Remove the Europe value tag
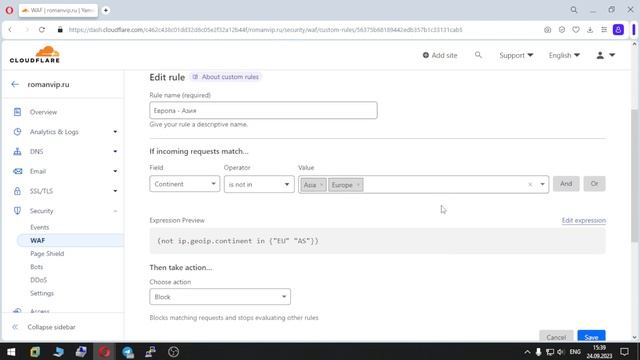 coord(358,185)
